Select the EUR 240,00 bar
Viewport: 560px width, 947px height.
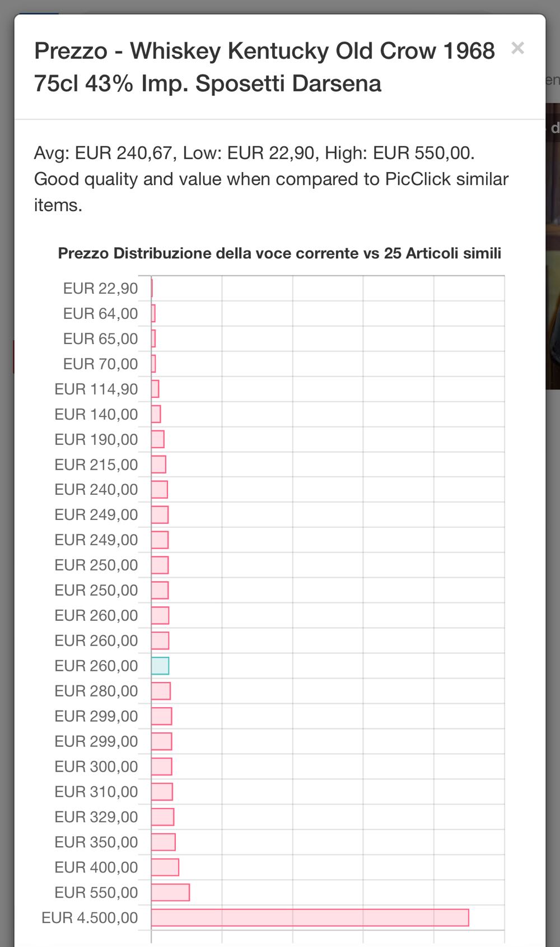160,490
